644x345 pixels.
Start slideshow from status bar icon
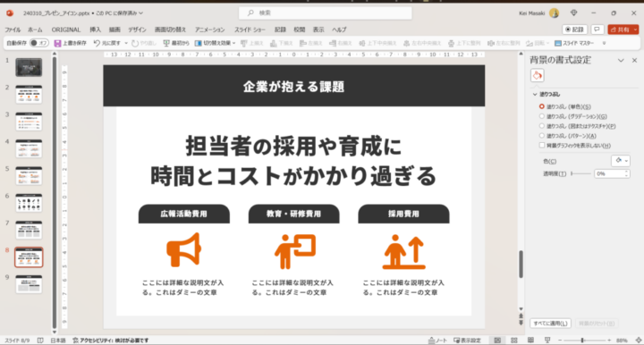547,341
